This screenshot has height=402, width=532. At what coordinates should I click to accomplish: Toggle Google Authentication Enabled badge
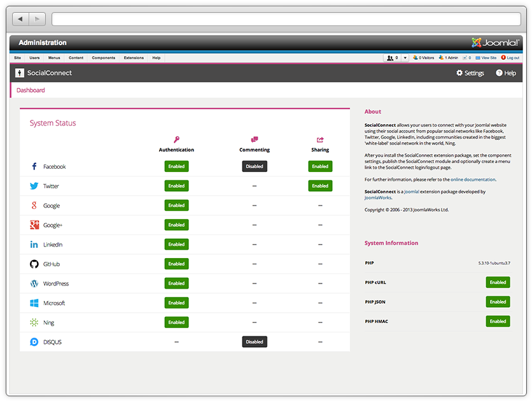[x=176, y=205]
